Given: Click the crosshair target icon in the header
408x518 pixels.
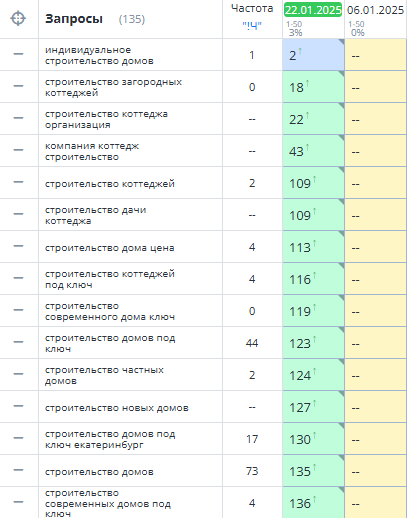Looking at the screenshot, I should point(18,18).
